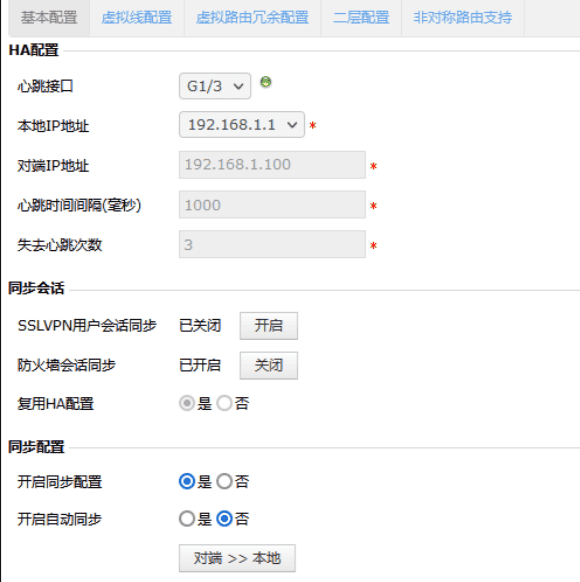Screen dimensions: 580x582
Task: Go to the 二层配置 tab
Action: coord(361,17)
